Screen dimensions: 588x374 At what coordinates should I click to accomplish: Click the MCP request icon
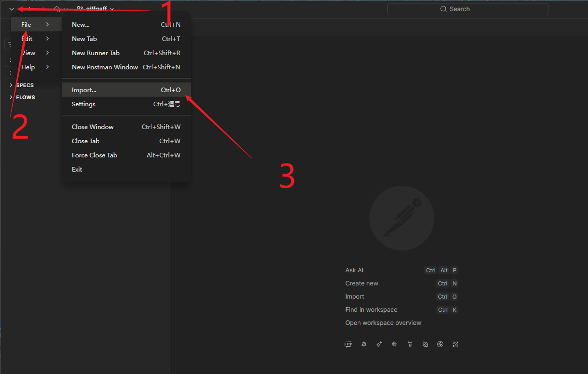394,344
